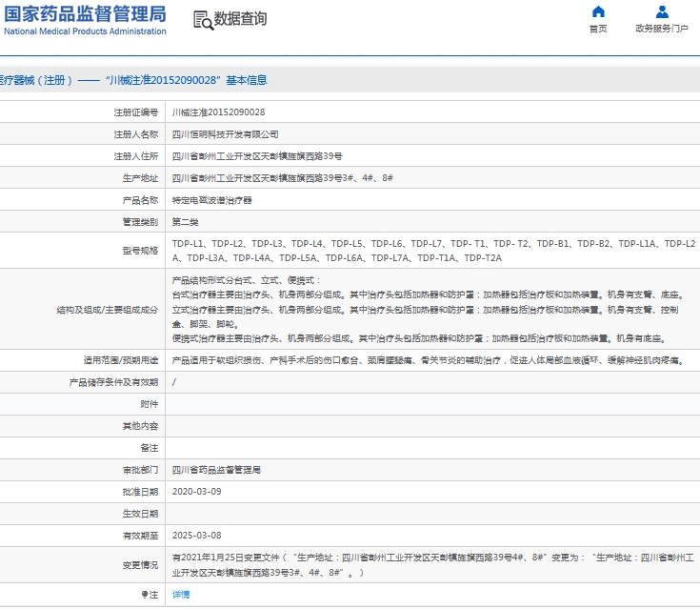Click the 数据查询 heading text
The width and height of the screenshot is (700, 609).
(241, 19)
